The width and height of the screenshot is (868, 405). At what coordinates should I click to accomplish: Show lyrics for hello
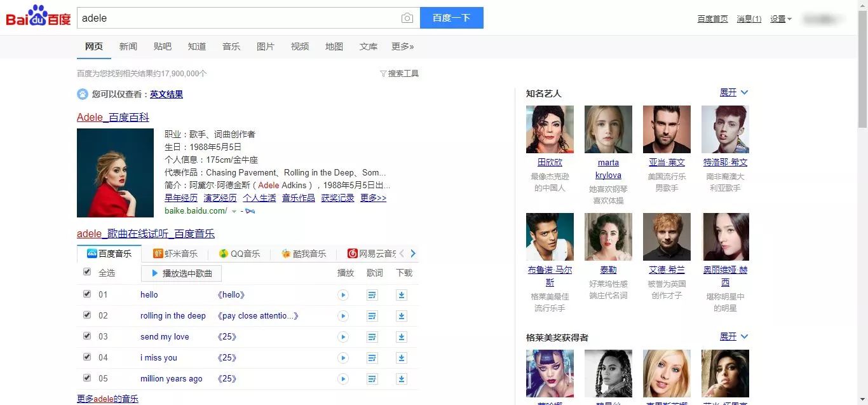tap(372, 295)
